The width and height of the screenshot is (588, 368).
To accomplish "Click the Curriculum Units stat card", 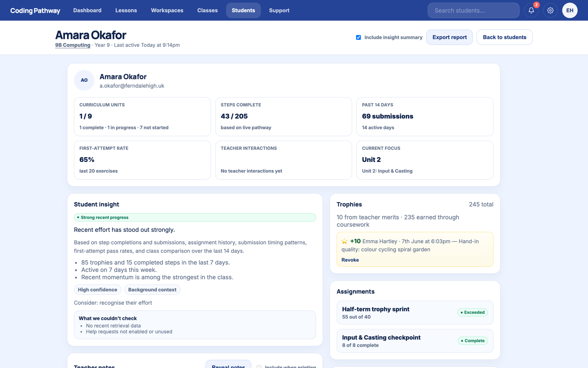I will (142, 117).
